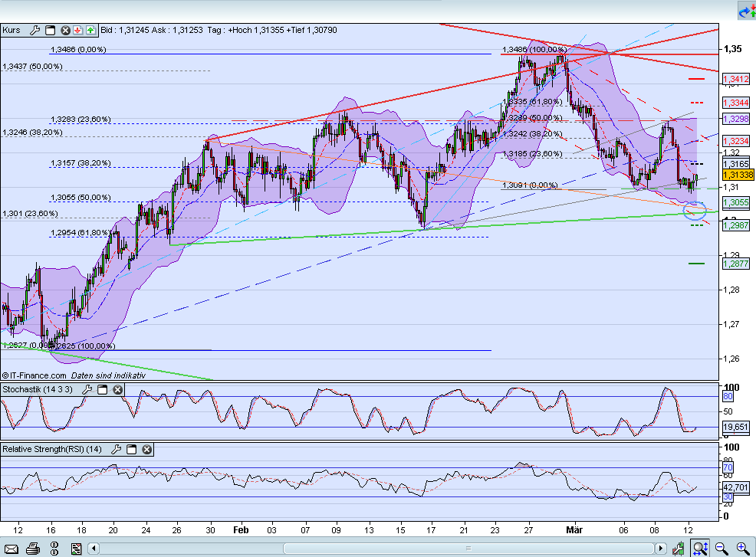Click Fibonacci label 1,3055 (50,00%)
The width and height of the screenshot is (756, 557).
point(81,198)
